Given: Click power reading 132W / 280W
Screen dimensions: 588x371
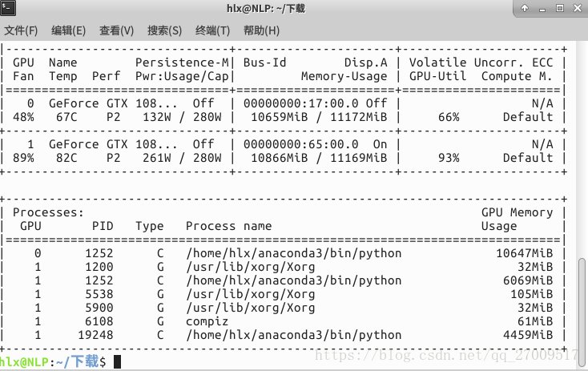Looking at the screenshot, I should (183, 117).
